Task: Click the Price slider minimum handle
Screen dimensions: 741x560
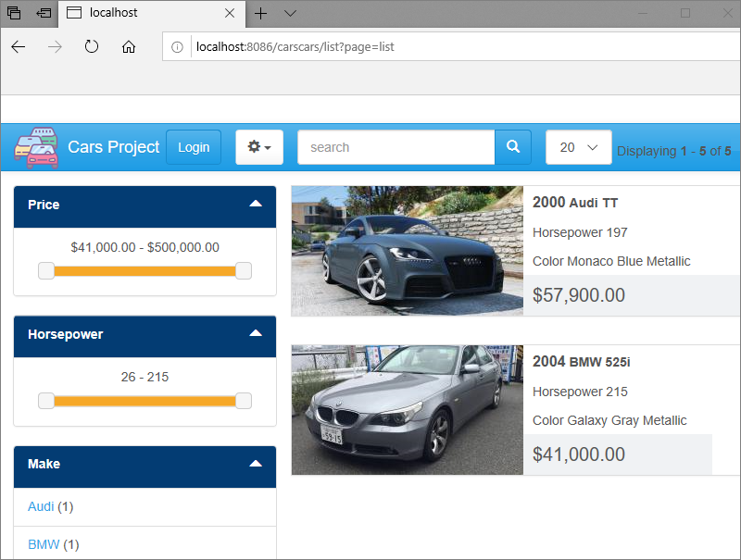Action: tap(46, 271)
